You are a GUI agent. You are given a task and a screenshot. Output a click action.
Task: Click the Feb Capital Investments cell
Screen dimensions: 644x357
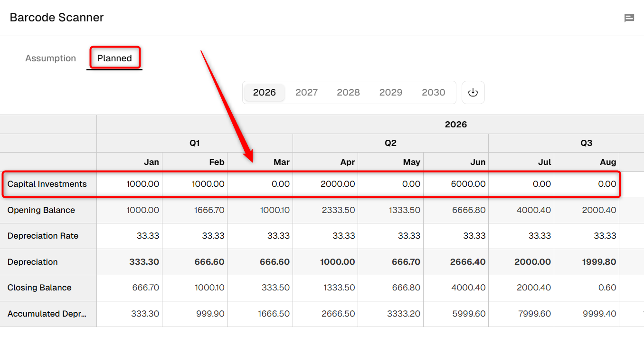point(195,184)
